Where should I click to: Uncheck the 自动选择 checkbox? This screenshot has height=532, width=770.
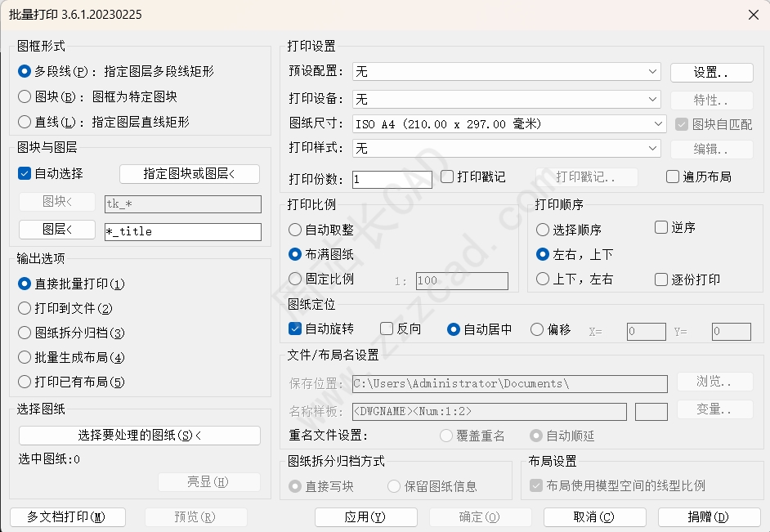coord(25,173)
